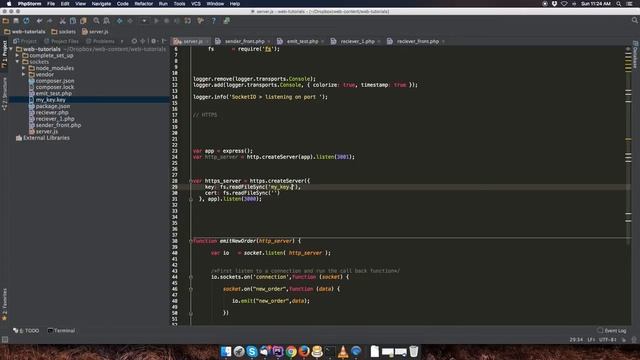Click the Save All toolbar icon
Image resolution: width=640 pixels, height=360 pixels.
16,21
